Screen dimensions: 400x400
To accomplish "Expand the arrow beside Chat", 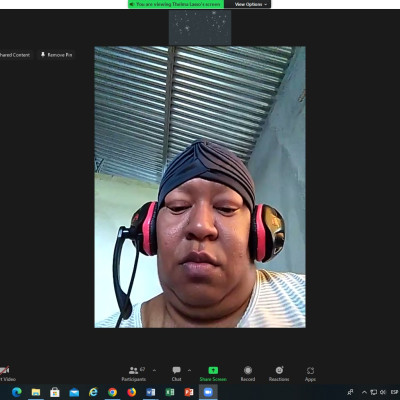I will coord(189,370).
